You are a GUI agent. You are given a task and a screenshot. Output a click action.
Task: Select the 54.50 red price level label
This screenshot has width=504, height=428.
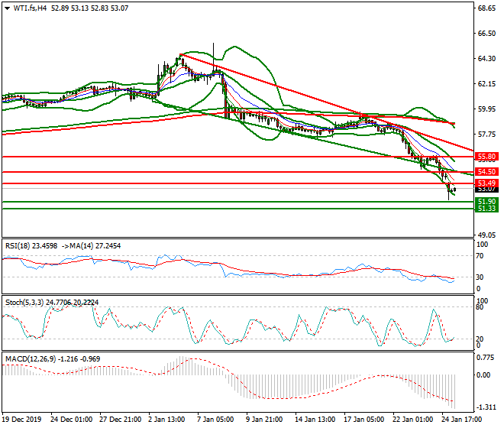point(486,172)
